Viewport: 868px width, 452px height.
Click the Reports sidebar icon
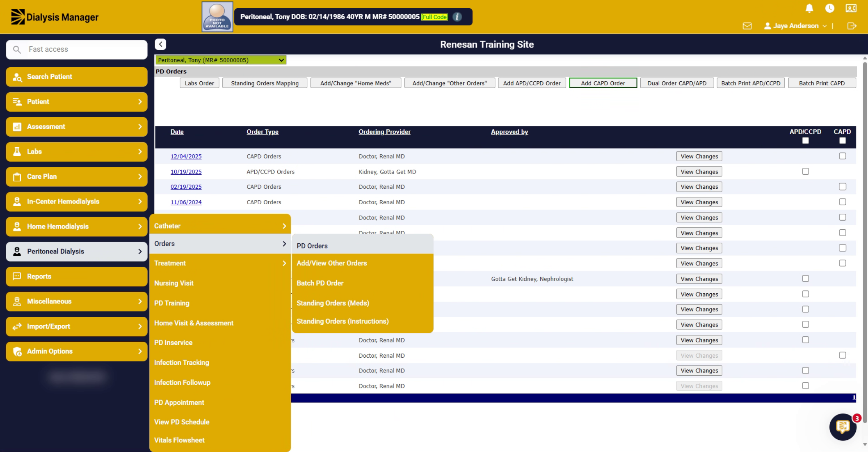pos(17,276)
